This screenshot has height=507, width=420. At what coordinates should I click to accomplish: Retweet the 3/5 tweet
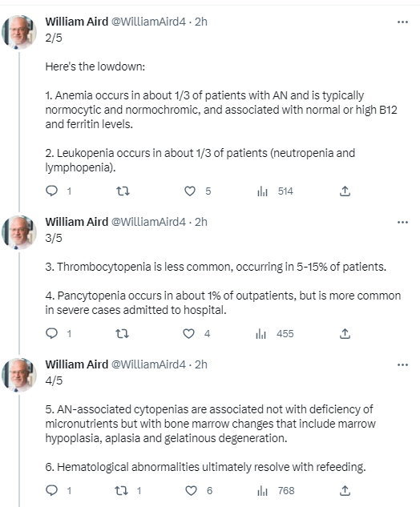123,333
